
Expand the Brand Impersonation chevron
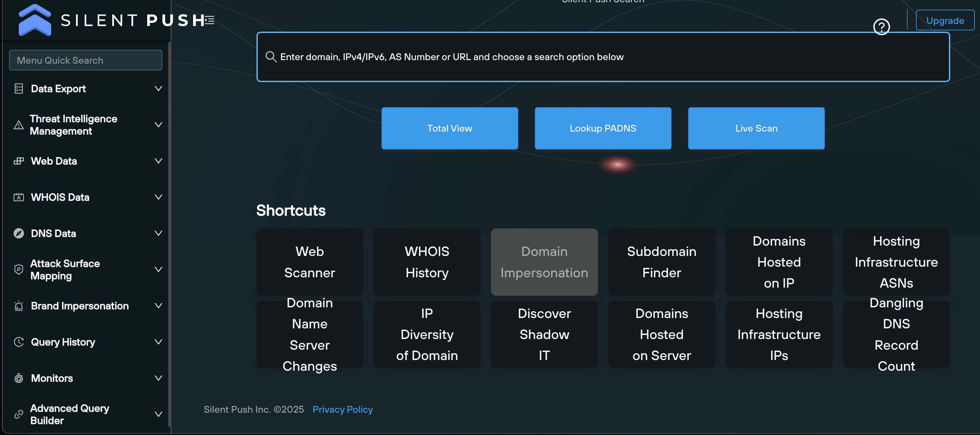[x=158, y=305]
